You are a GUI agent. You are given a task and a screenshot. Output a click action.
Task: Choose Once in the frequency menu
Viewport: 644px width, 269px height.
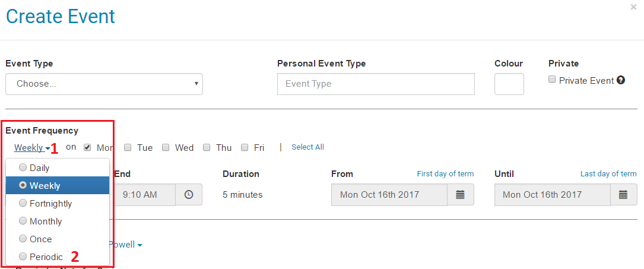click(x=40, y=239)
